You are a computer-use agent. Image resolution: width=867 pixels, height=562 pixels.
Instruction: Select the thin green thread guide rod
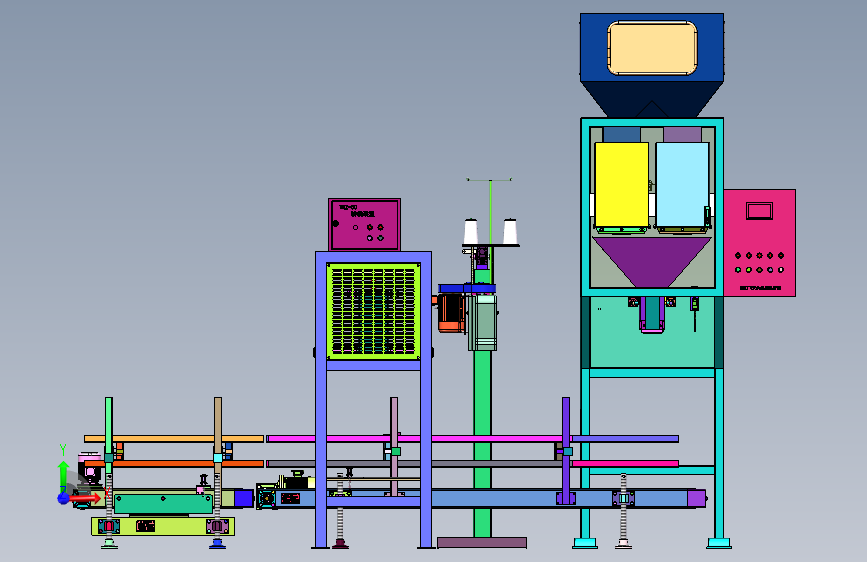(x=490, y=212)
